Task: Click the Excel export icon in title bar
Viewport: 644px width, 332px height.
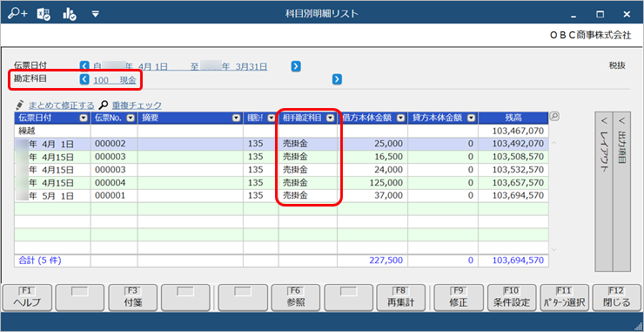Action: pos(44,14)
